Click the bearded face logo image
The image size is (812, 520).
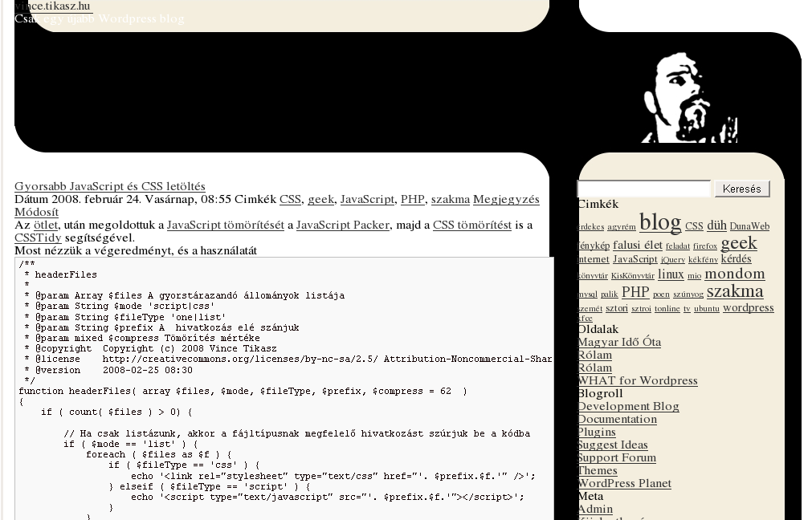(x=688, y=98)
